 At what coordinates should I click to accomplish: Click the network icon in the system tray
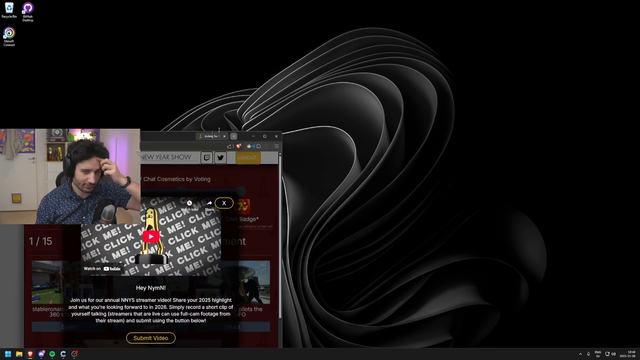pyautogui.click(x=607, y=354)
